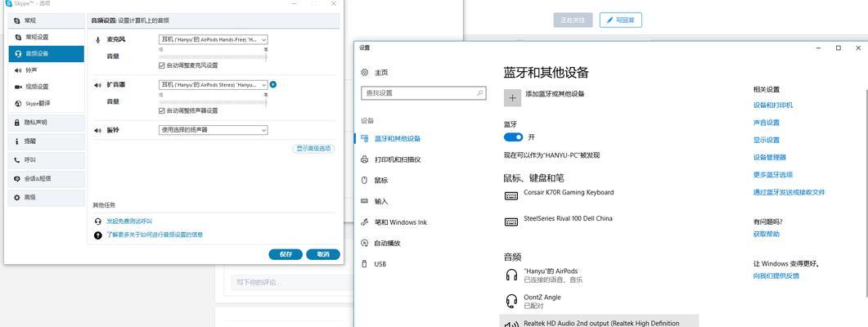
Task: Click 获取帮助 link in Settings
Action: (766, 234)
